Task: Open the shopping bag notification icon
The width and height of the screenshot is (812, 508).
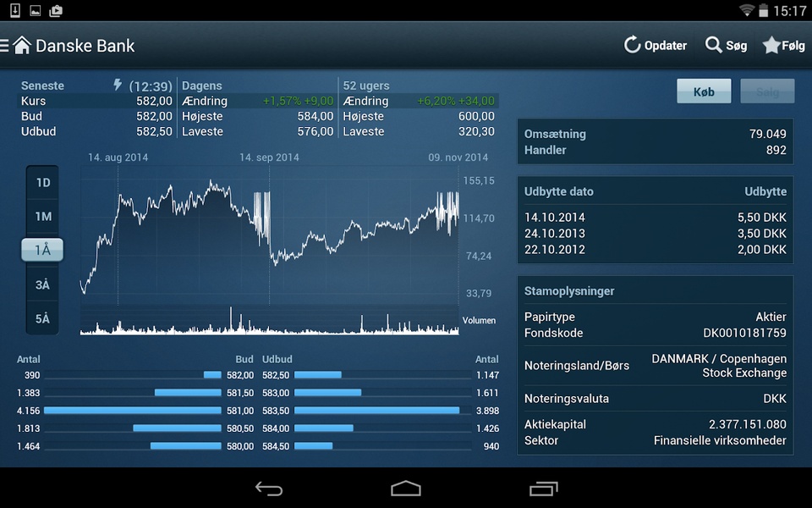Action: [x=56, y=10]
